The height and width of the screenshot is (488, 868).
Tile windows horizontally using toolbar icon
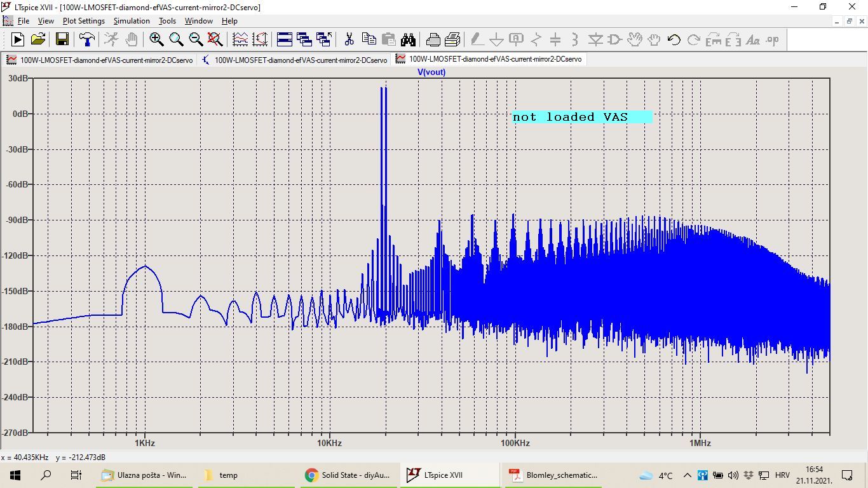(x=284, y=39)
